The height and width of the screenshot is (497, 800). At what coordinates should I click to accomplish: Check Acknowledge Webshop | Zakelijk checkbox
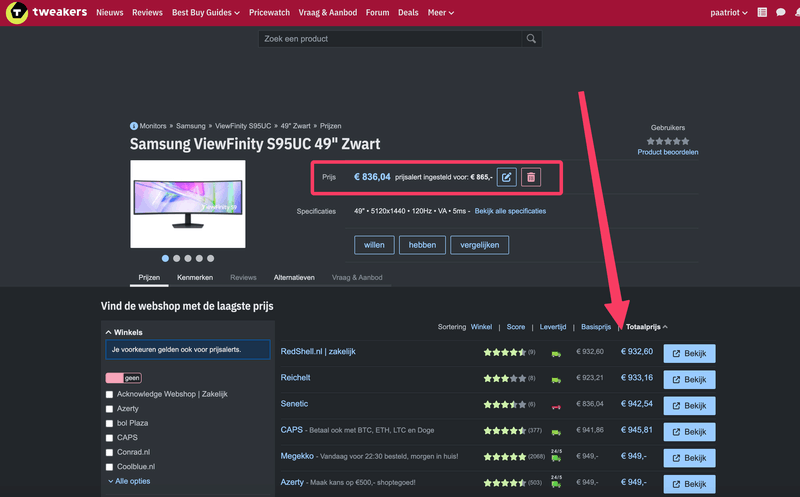[x=109, y=394]
